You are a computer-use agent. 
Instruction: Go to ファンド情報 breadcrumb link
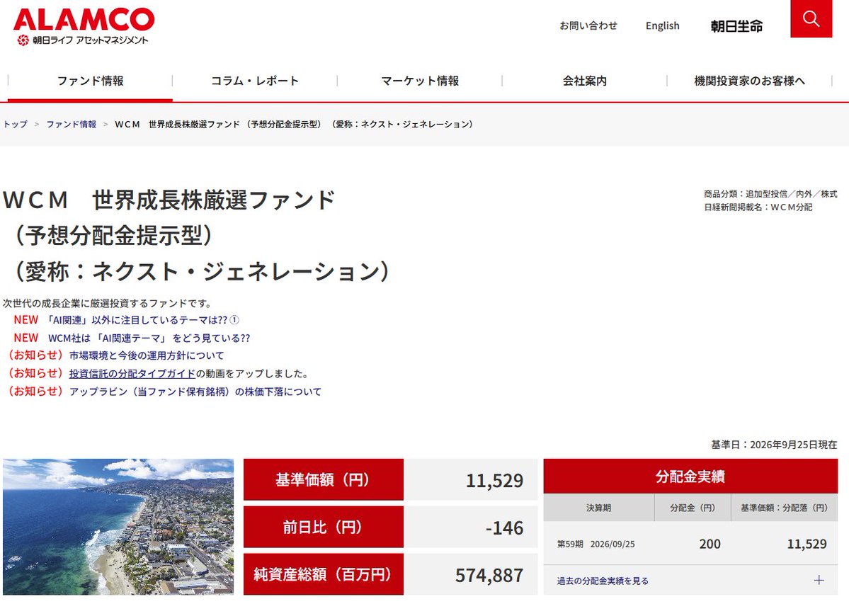tap(72, 125)
